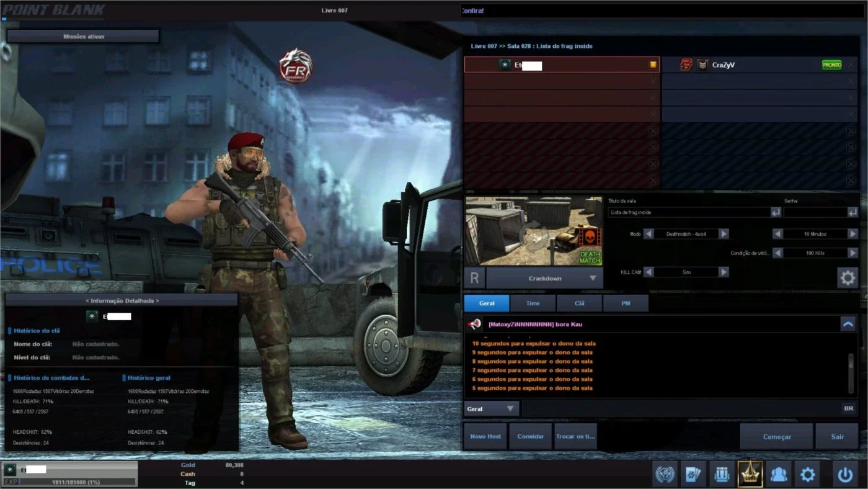Focus the chat message input field
Screen dimensions: 868x489
coord(680,408)
